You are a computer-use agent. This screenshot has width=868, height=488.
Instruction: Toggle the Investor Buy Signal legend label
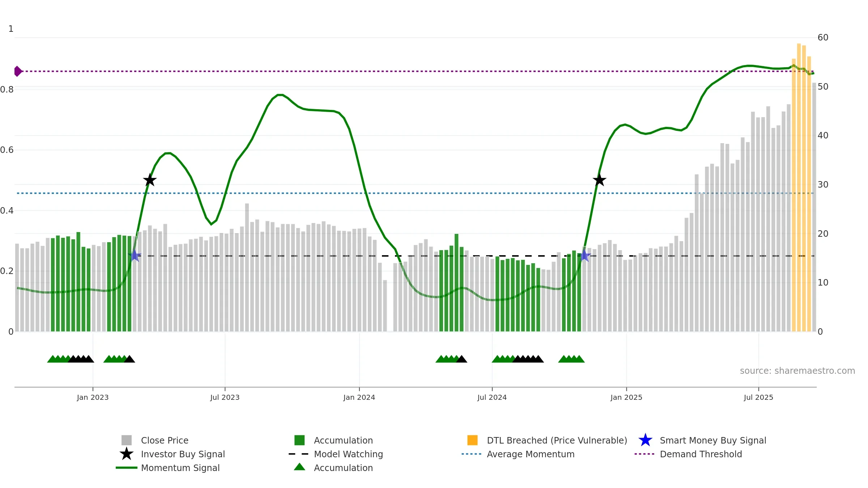(183, 454)
